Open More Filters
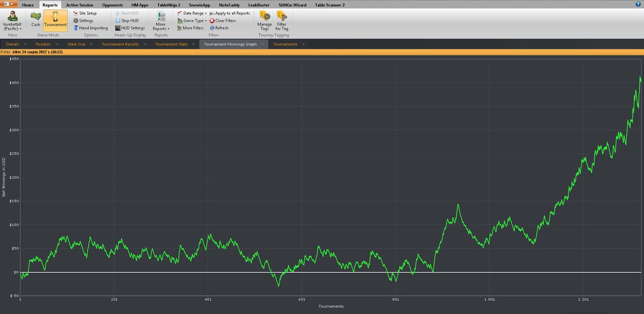Screen dimensions: 644x314 [190, 28]
